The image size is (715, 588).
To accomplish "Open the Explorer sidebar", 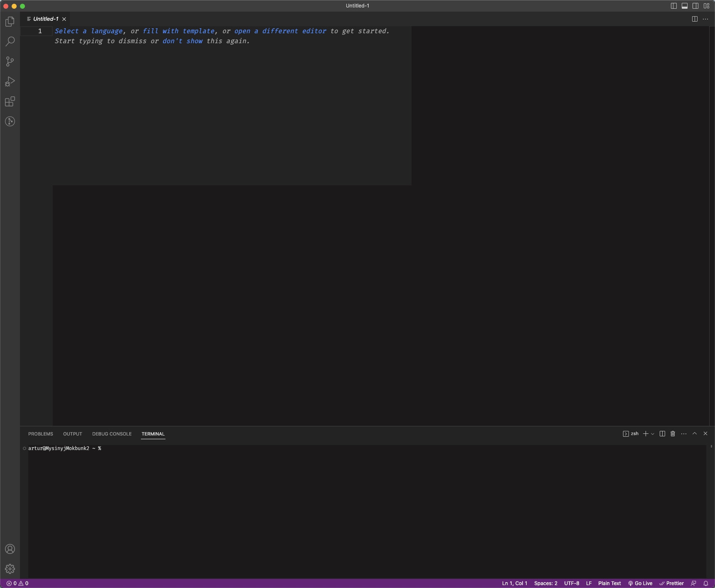I will coord(10,22).
